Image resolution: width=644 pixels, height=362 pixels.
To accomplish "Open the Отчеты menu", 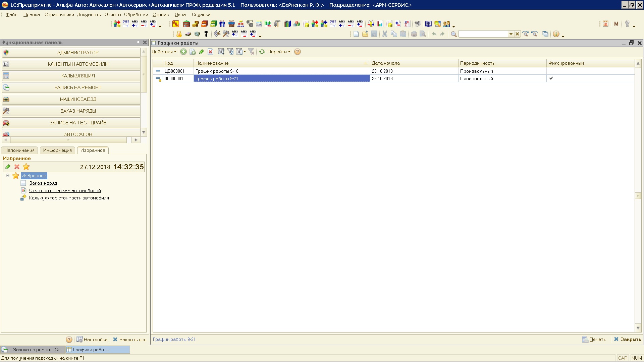I will [113, 14].
